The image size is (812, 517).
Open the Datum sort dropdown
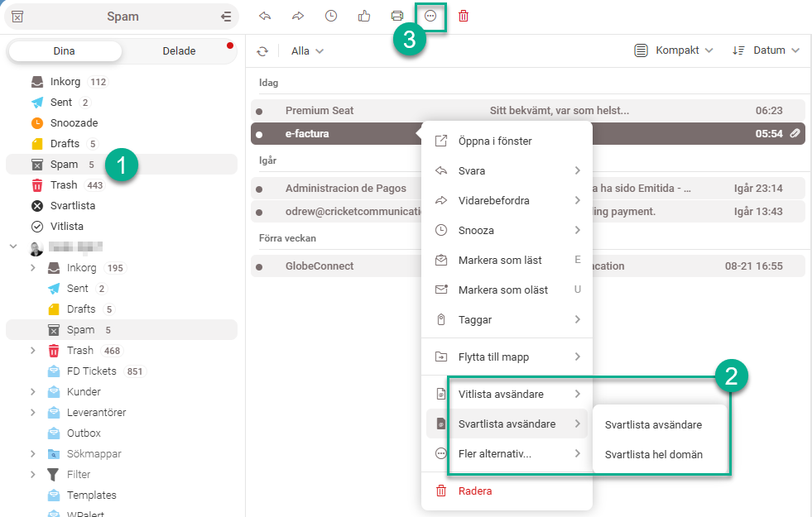tap(766, 51)
